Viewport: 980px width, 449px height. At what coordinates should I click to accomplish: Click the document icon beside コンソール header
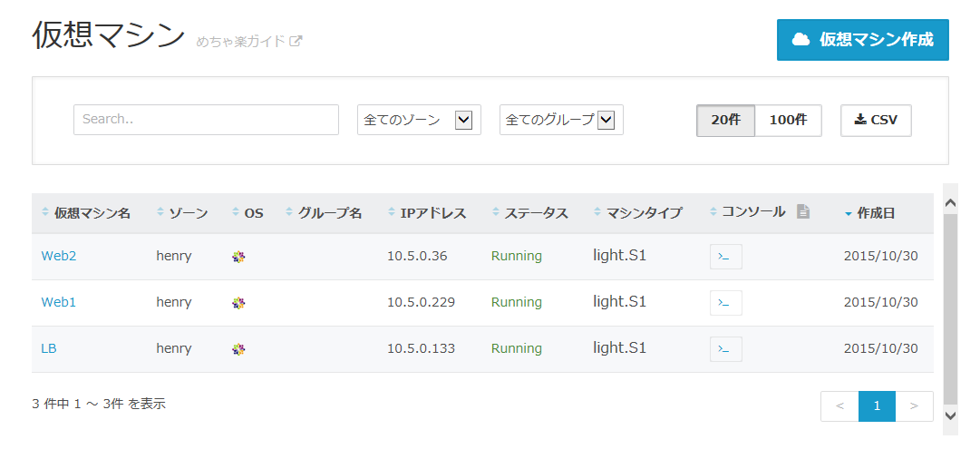point(803,212)
